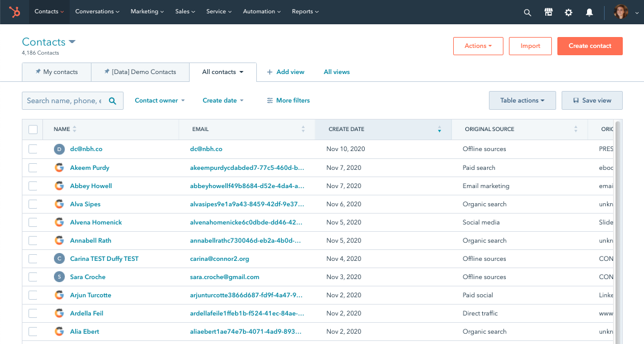Open the notifications bell
Screen dimensions: 644x344
[589, 12]
